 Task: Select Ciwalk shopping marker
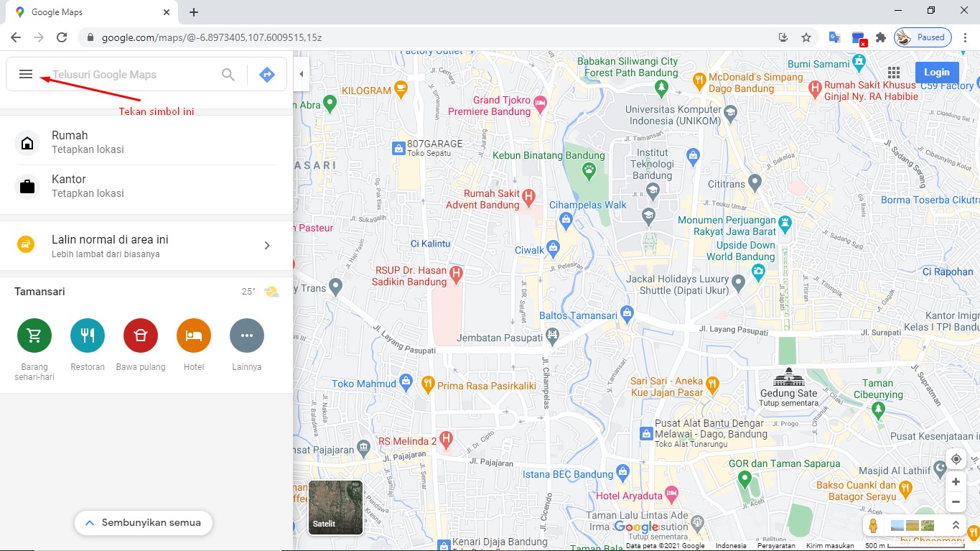(x=552, y=249)
